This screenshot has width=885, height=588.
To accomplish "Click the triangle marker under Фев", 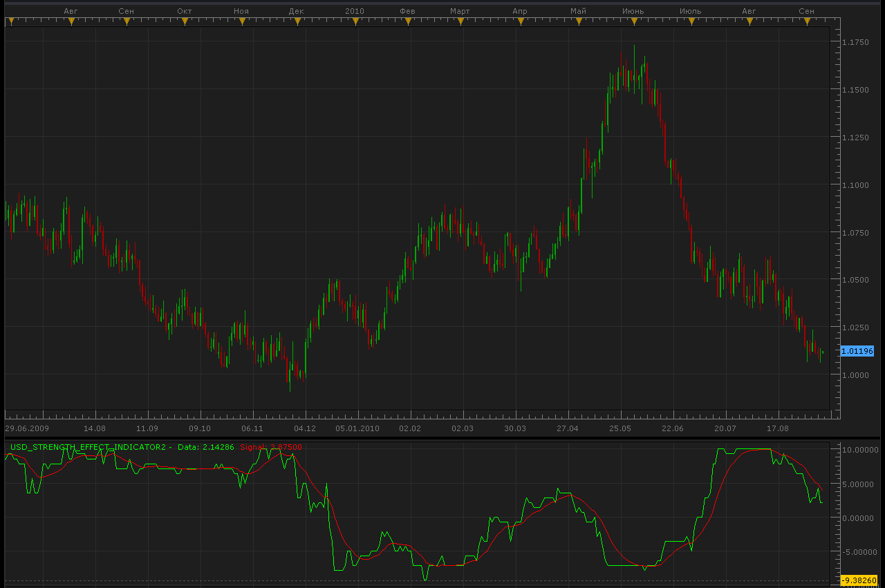I will 408,23.
